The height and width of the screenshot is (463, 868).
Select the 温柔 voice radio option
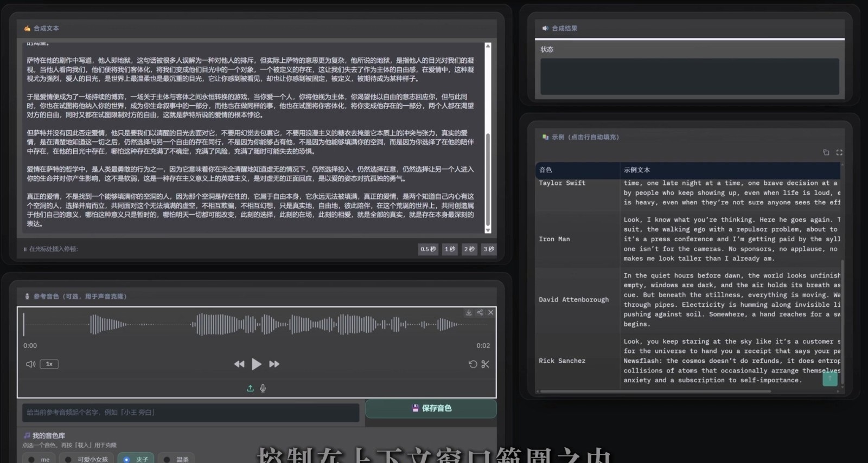click(177, 459)
